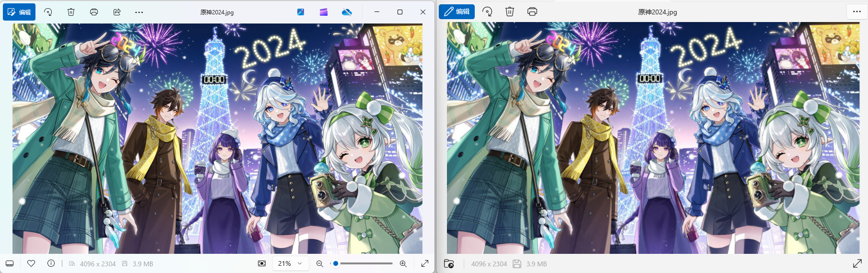Viewport: 868px width, 273px height.
Task: Open Share in left window
Action: point(117,12)
